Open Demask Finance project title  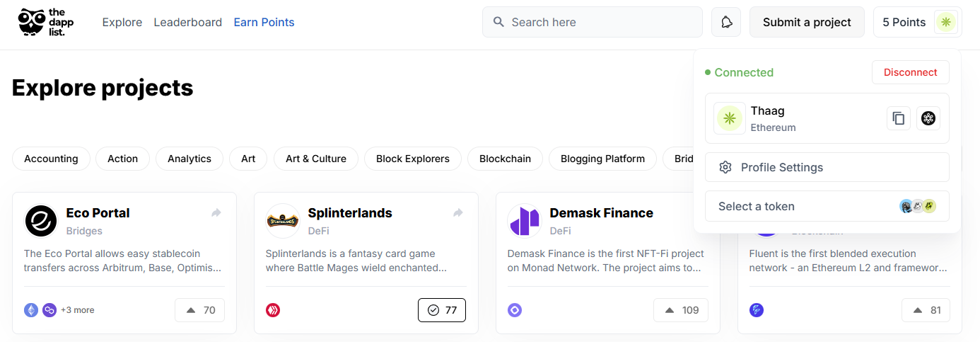[x=602, y=213]
